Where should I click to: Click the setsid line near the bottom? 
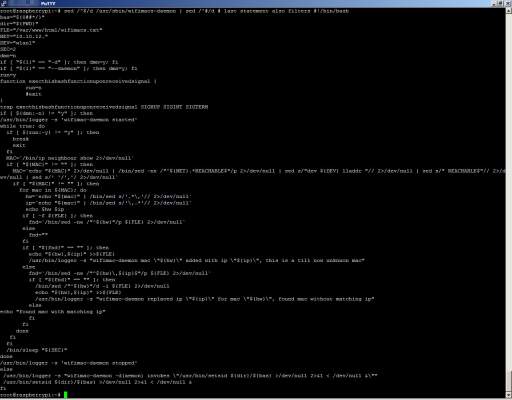coord(97,382)
